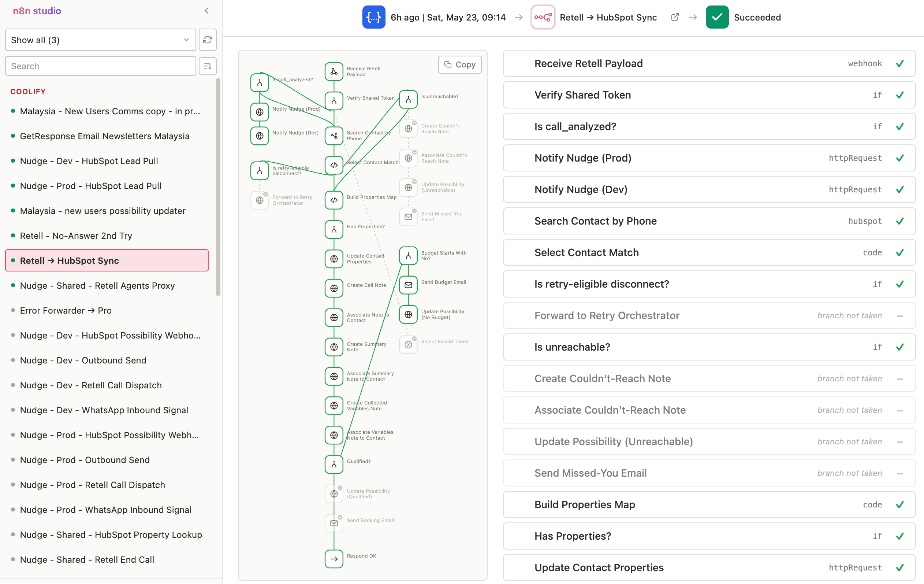Expand the Select Contact Match step row
Screen dimensions: 924x584
709,252
